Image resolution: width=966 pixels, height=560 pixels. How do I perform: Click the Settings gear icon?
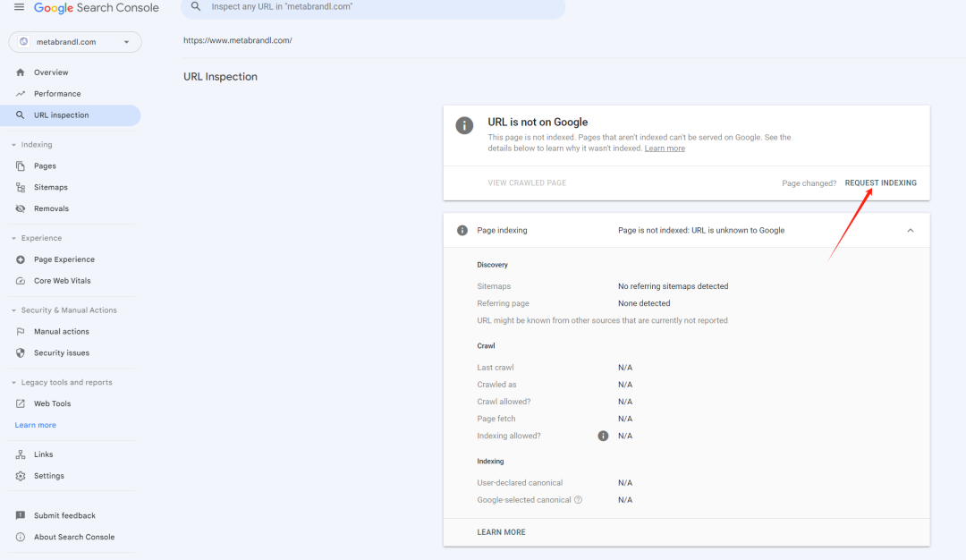21,476
